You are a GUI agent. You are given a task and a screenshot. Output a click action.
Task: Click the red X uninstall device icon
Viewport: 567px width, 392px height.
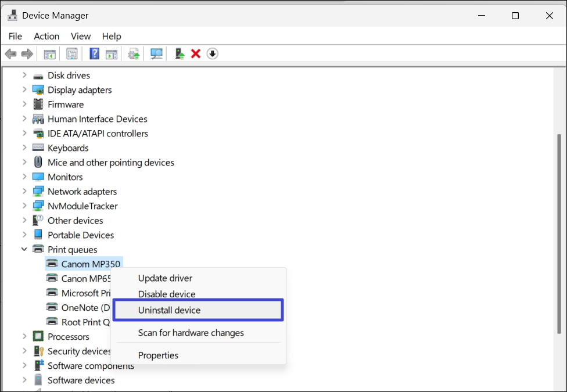(x=196, y=54)
